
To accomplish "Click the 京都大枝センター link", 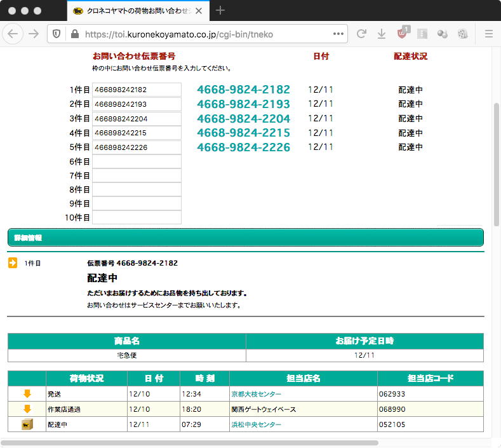I will click(x=256, y=394).
